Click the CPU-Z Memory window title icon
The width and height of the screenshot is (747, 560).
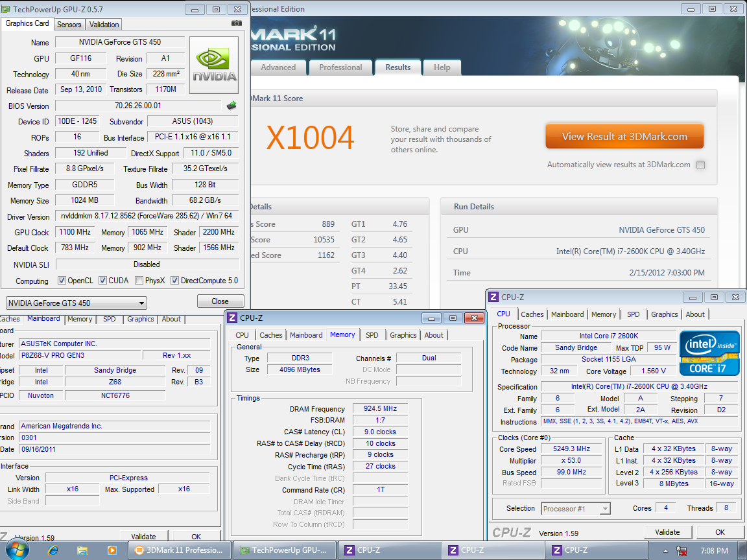pyautogui.click(x=232, y=318)
